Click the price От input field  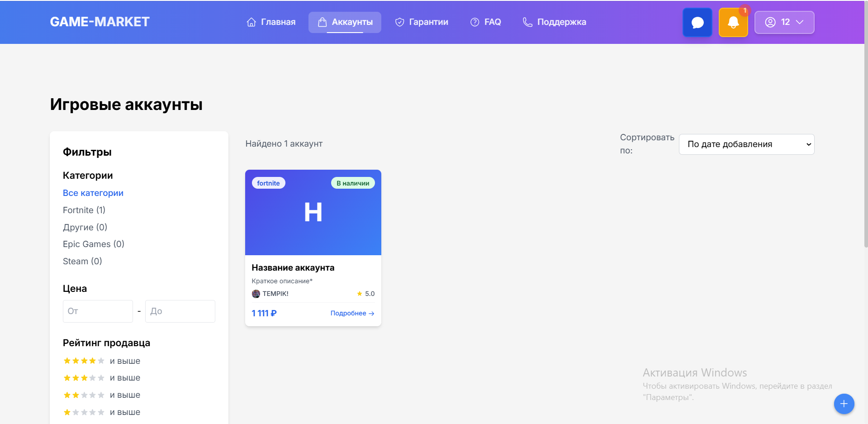tap(98, 311)
